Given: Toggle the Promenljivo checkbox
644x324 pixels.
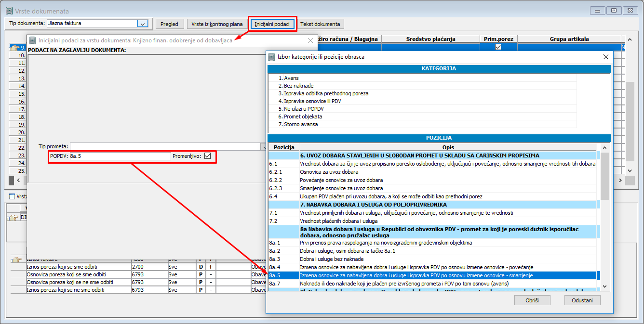Looking at the screenshot, I should (x=208, y=156).
